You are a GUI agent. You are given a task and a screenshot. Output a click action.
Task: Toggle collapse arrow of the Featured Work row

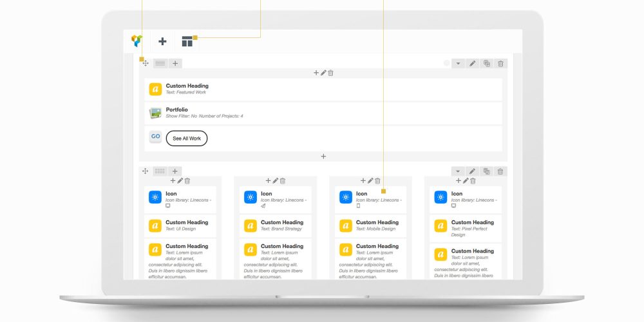pyautogui.click(x=458, y=63)
